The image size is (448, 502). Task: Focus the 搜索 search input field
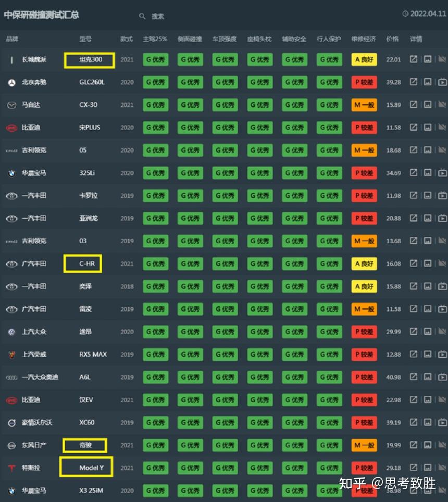pos(157,16)
